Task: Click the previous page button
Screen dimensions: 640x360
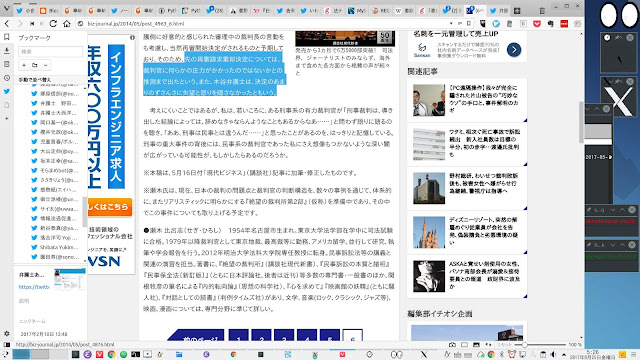Action: coord(196,335)
